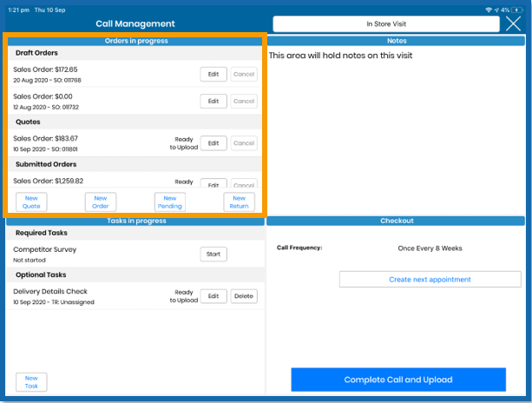Click the Orders in progress header

(x=136, y=41)
